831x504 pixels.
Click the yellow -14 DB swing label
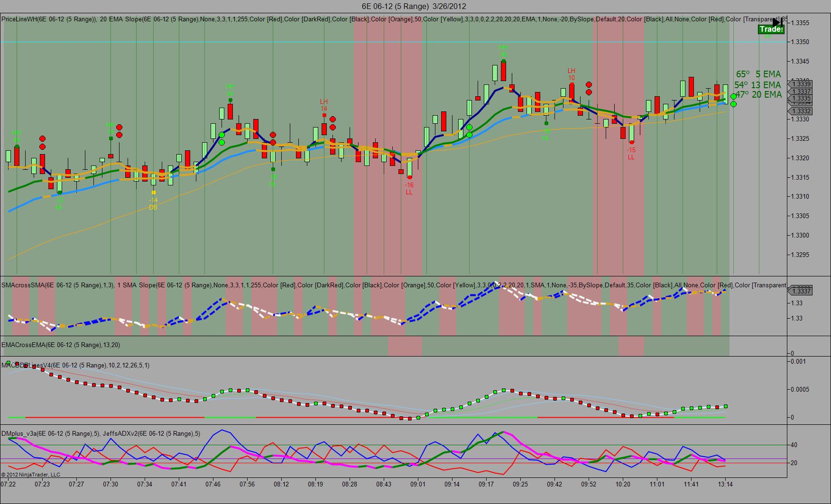coord(153,204)
